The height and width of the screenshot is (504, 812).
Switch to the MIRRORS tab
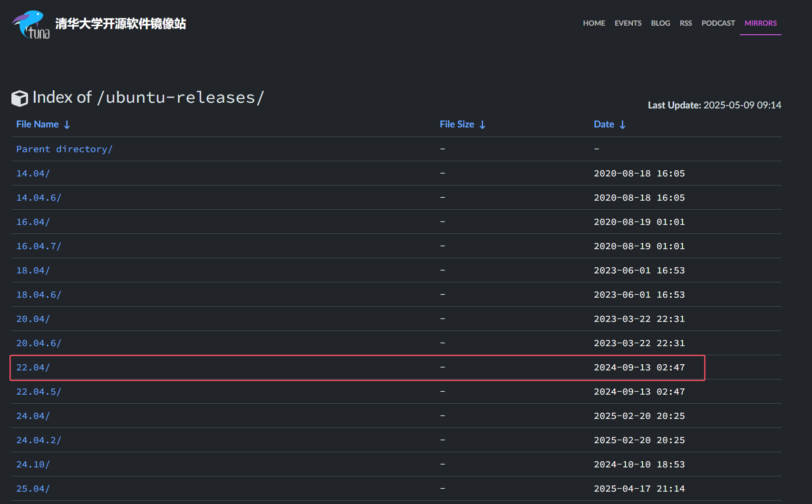tap(760, 23)
